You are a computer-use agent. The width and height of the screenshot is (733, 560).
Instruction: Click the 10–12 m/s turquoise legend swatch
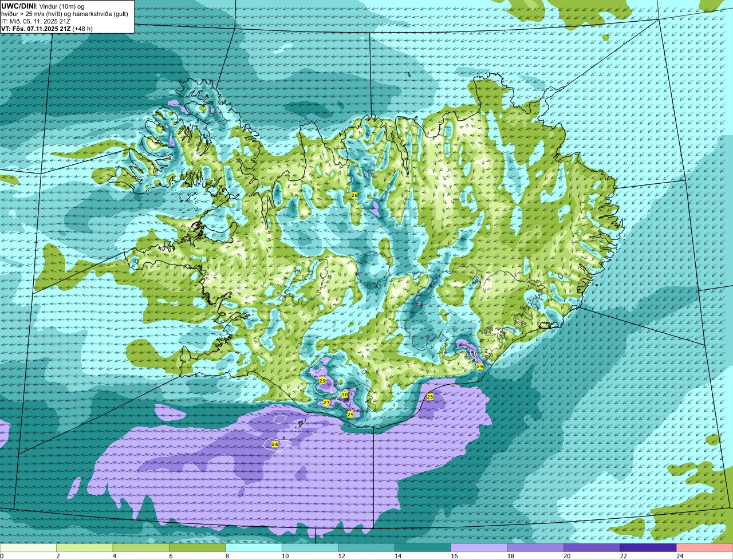point(310,548)
